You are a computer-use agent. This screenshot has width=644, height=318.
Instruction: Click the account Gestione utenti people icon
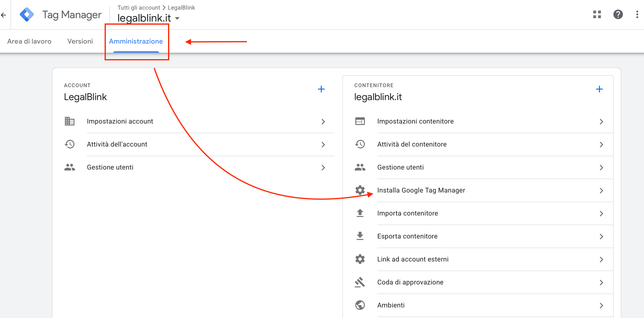(x=69, y=167)
